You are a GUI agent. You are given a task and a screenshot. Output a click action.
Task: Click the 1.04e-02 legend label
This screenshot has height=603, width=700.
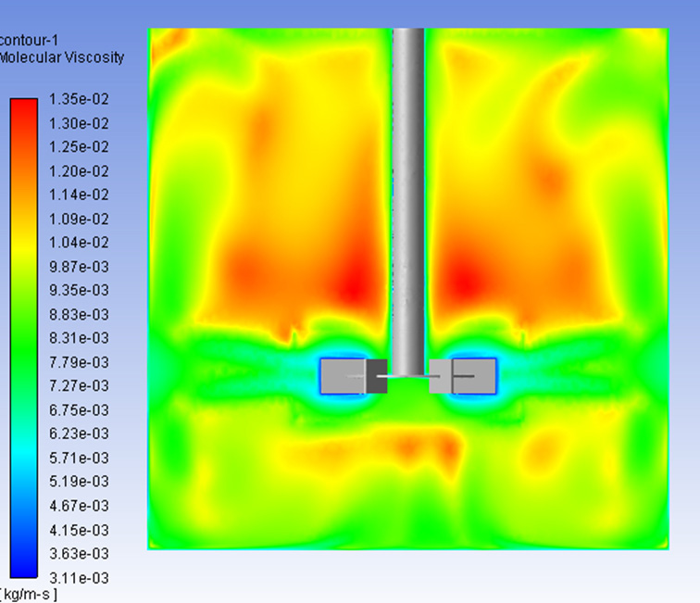[79, 243]
